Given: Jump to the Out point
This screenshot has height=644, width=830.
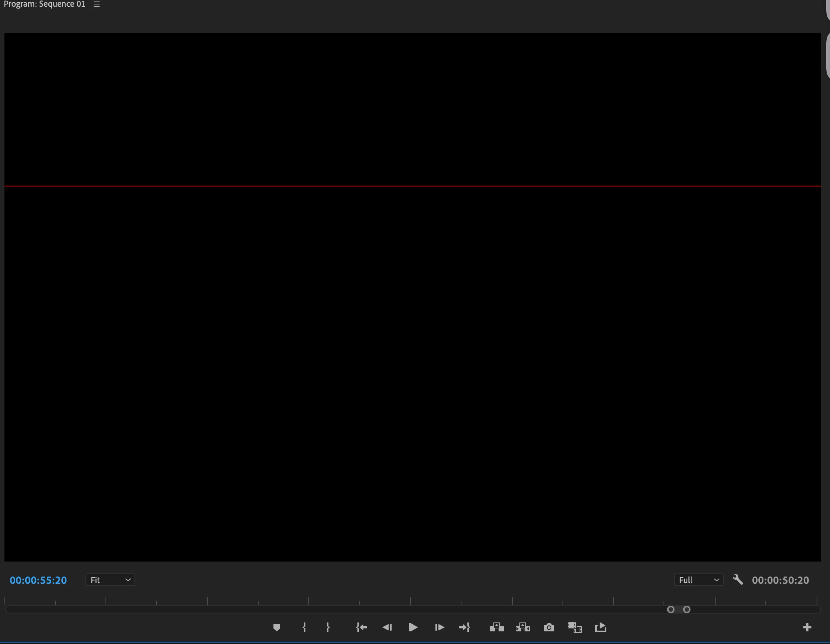Looking at the screenshot, I should tap(465, 627).
